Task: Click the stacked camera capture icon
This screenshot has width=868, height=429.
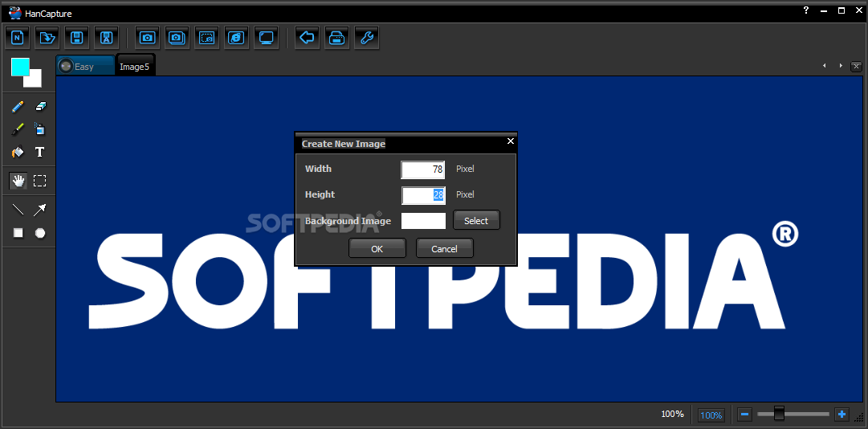Action: tap(177, 38)
